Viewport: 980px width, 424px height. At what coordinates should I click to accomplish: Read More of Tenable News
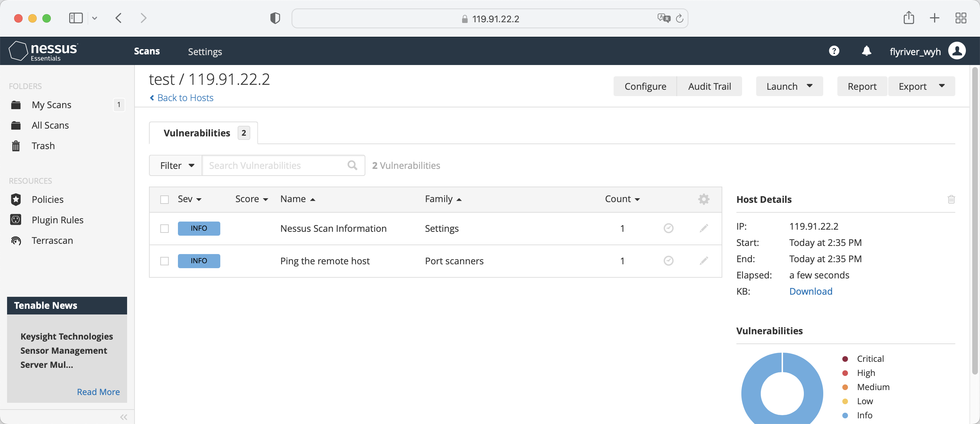(98, 391)
